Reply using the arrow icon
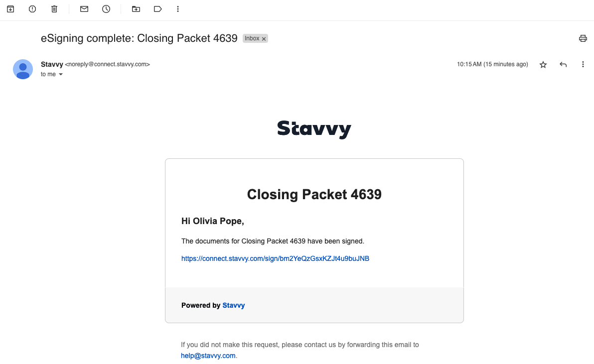 (x=563, y=65)
